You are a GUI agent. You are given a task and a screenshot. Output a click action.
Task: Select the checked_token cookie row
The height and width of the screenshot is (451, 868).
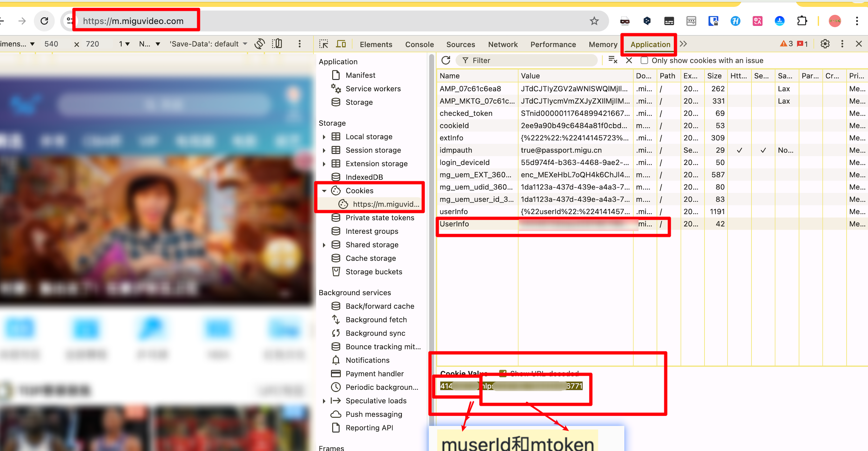click(652, 114)
